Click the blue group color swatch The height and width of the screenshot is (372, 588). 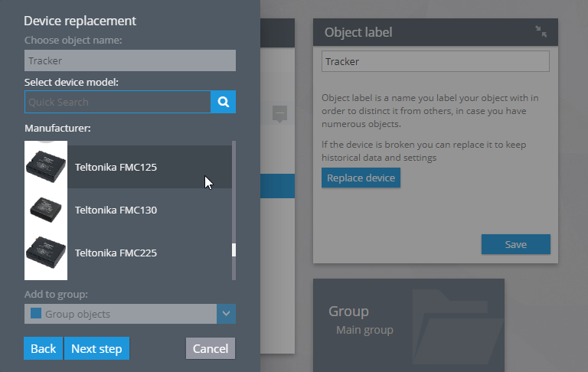click(x=36, y=313)
